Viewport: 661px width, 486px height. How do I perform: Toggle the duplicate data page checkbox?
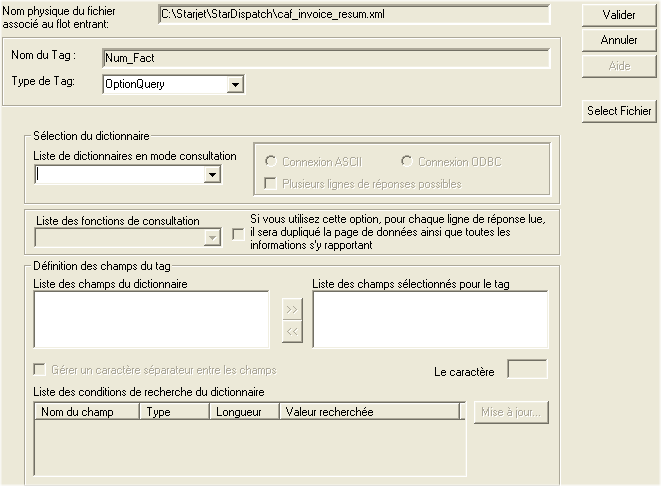(x=237, y=234)
